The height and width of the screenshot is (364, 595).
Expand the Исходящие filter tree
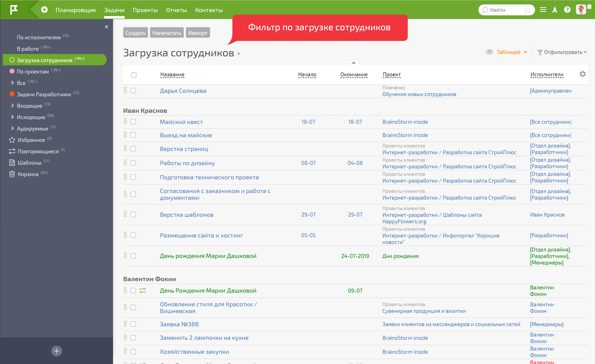[13, 117]
